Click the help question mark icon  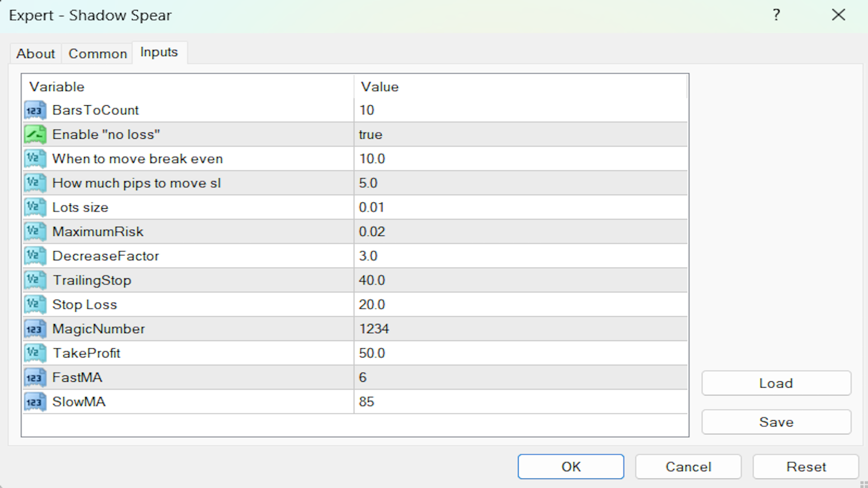pyautogui.click(x=776, y=15)
